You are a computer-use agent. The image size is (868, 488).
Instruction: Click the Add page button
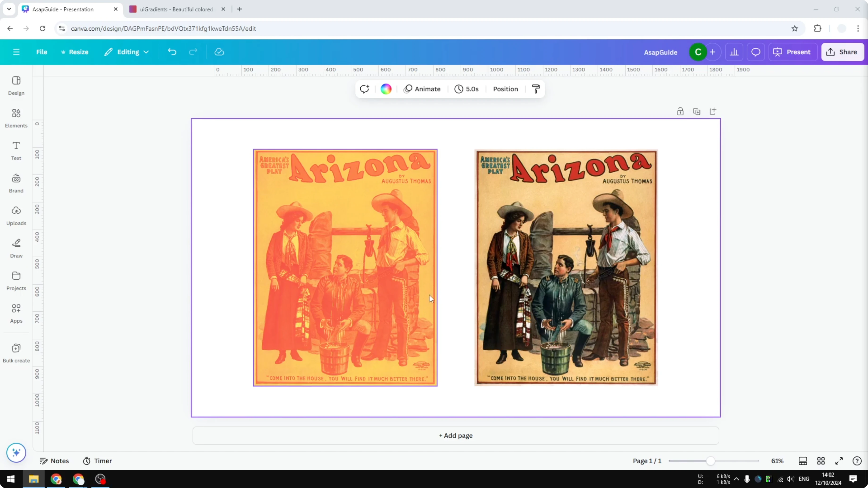(x=455, y=435)
